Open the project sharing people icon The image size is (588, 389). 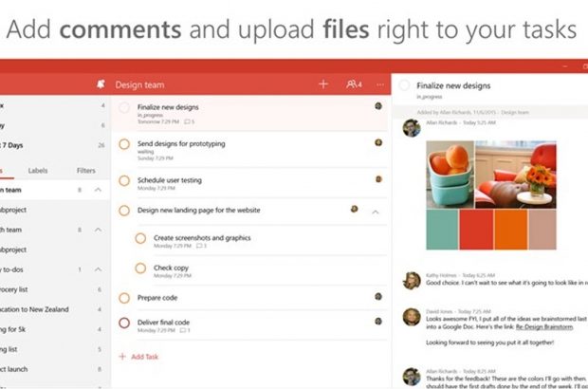[354, 84]
